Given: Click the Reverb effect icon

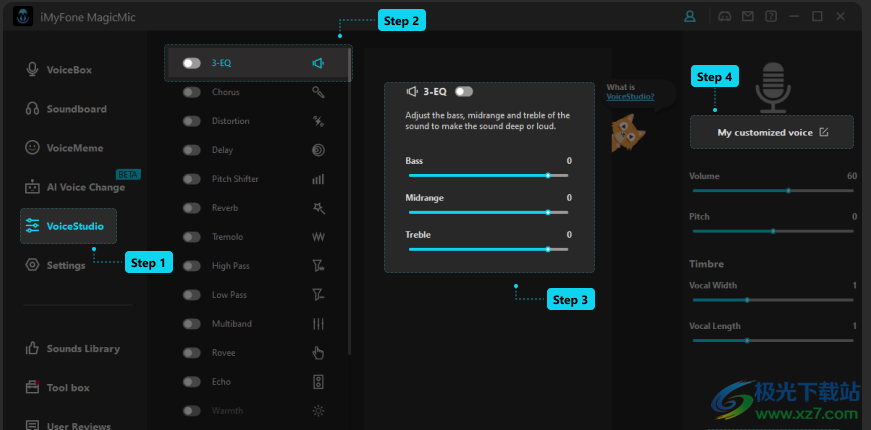Looking at the screenshot, I should coord(318,208).
